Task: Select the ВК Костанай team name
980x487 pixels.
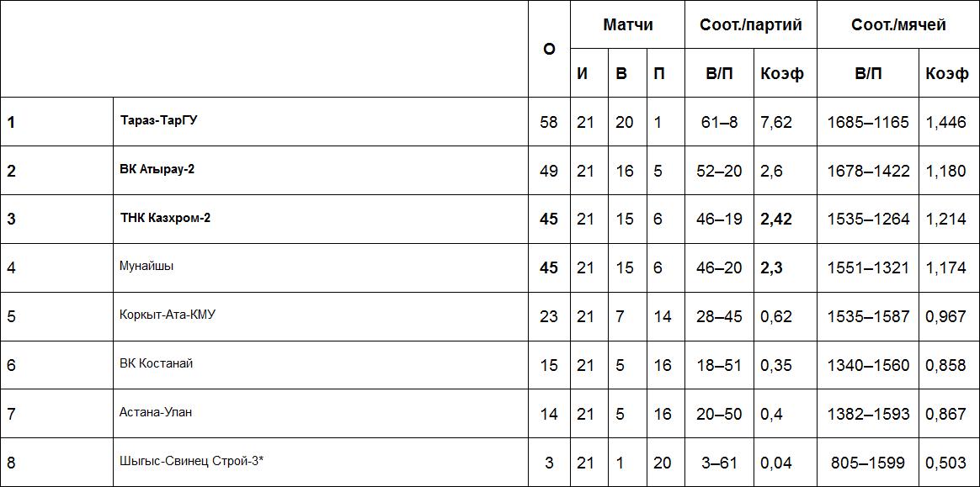Action: 157,363
